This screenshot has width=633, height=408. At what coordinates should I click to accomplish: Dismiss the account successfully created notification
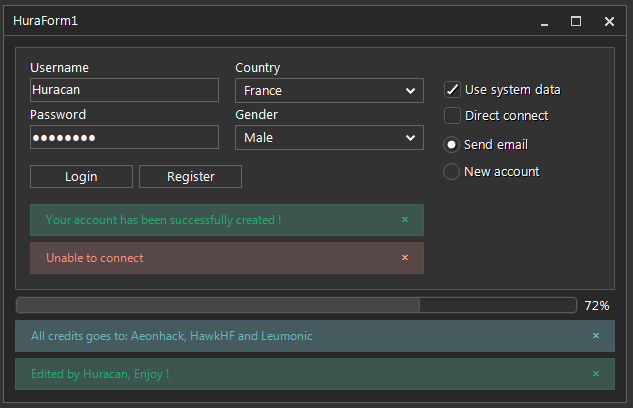click(405, 219)
